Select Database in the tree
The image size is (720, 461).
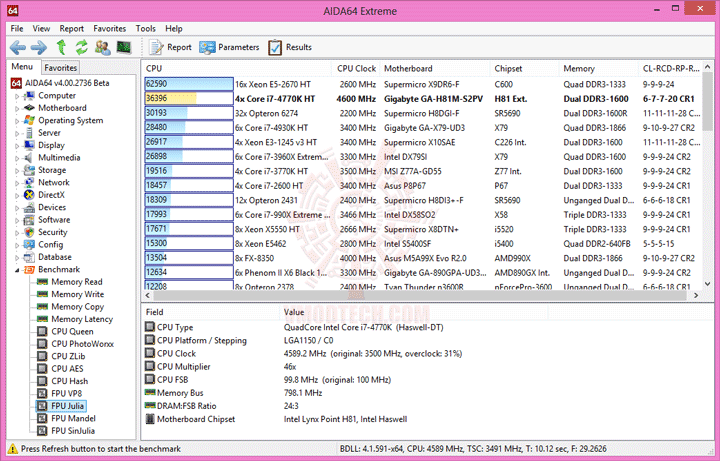pyautogui.click(x=55, y=257)
